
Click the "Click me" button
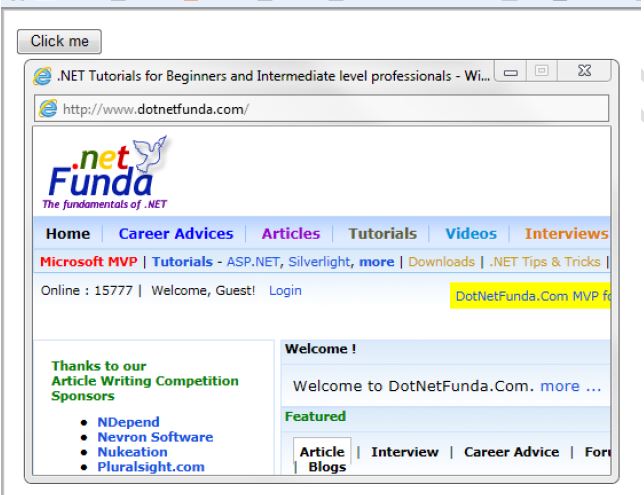(x=59, y=41)
